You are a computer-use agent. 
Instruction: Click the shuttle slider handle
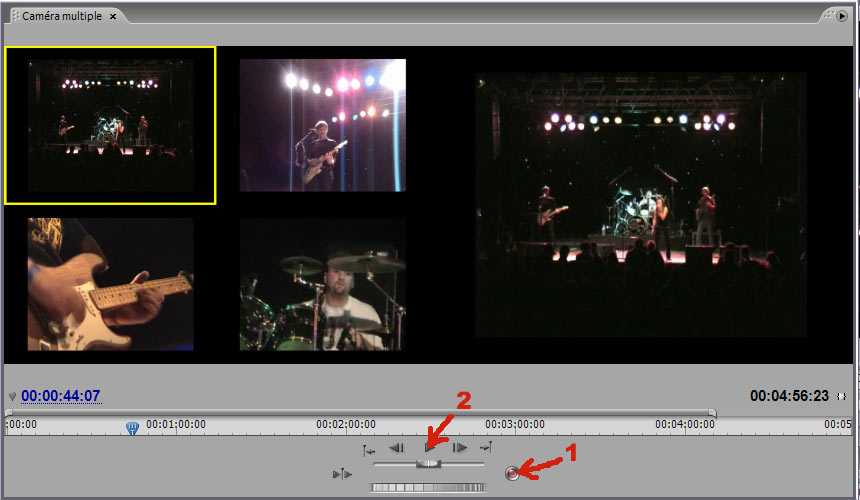428,464
